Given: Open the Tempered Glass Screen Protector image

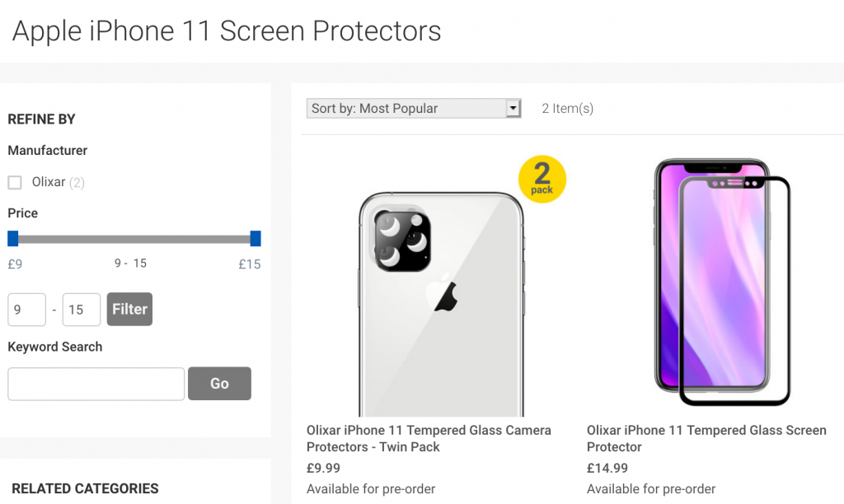Looking at the screenshot, I should [721, 282].
